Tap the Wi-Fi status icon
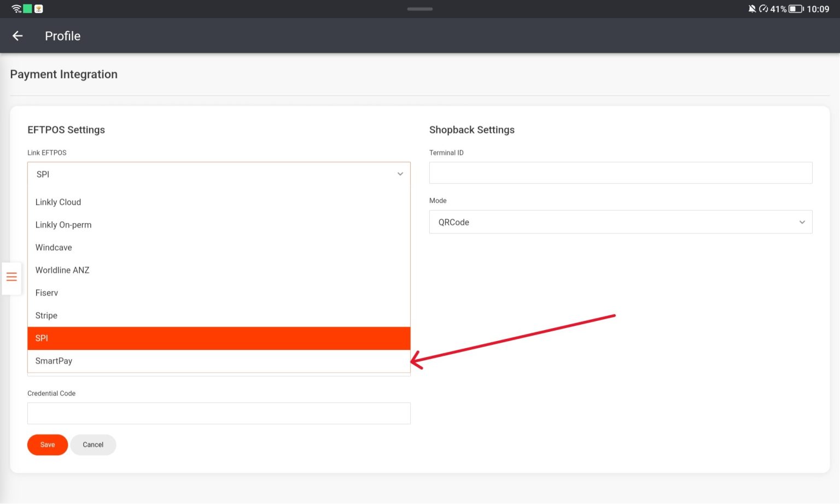This screenshot has height=504, width=840. 16,9
